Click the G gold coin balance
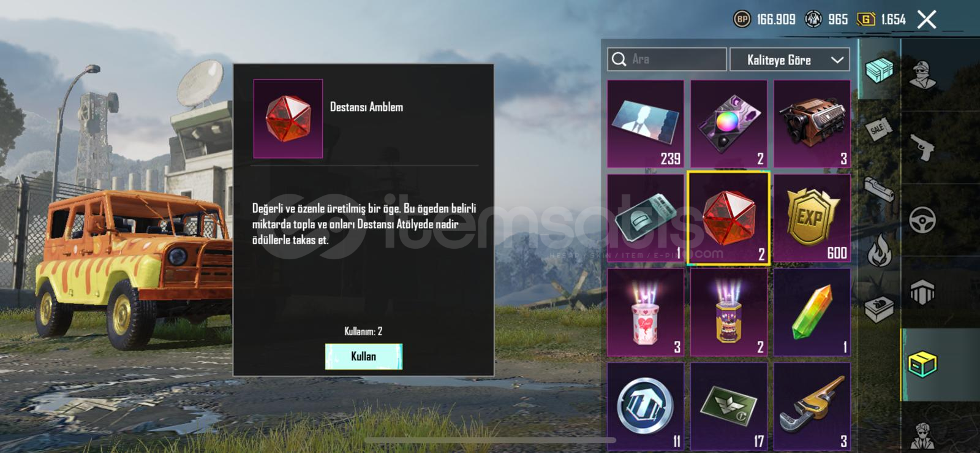980x453 pixels. (881, 20)
